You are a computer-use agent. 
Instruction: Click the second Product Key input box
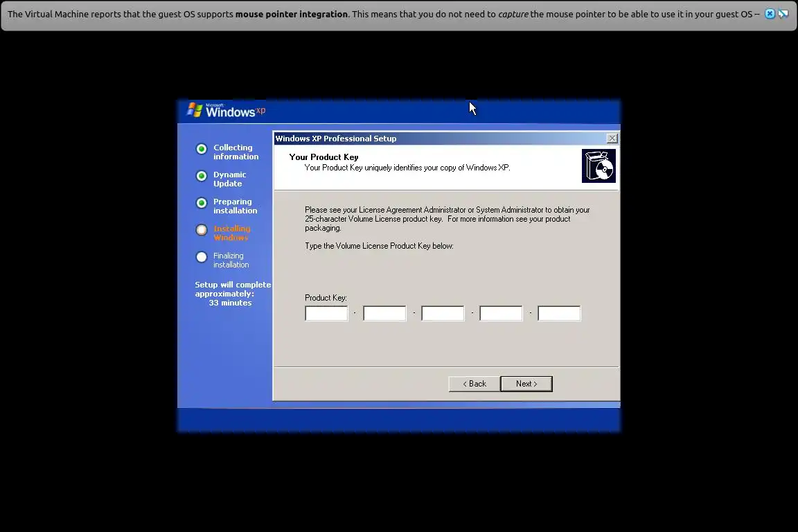click(x=384, y=314)
